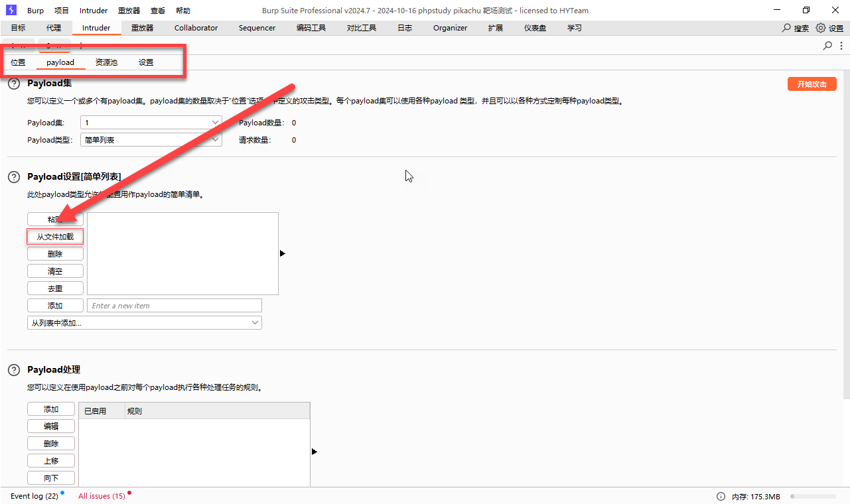This screenshot has height=504, width=850.
Task: Click the help icon beside Payload设置[简单列表]
Action: click(13, 177)
